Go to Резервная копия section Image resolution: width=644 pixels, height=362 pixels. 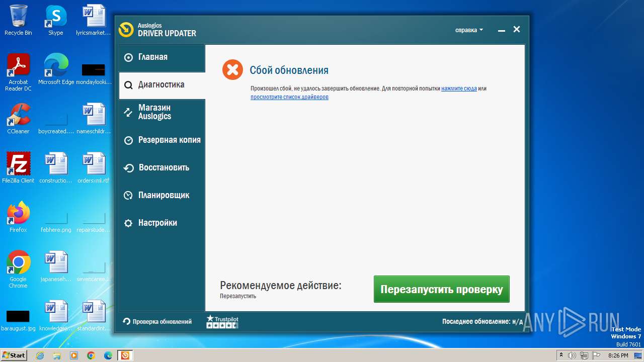point(162,140)
